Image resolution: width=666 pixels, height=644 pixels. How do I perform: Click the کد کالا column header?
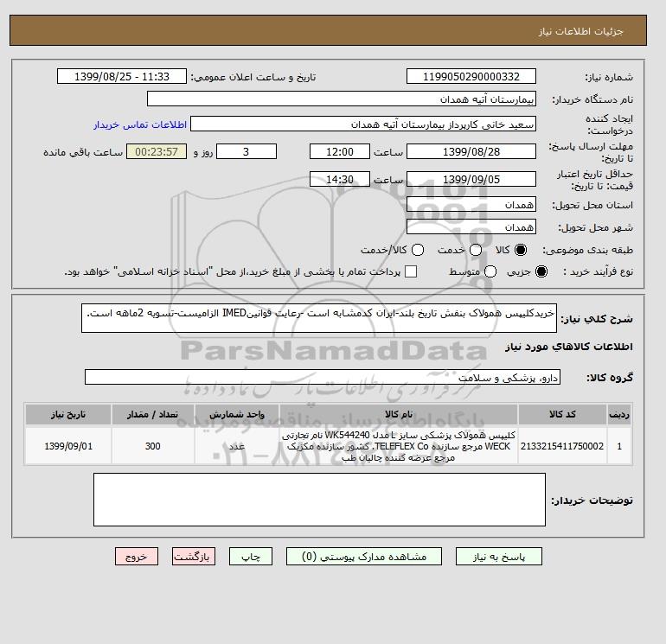[x=562, y=414]
